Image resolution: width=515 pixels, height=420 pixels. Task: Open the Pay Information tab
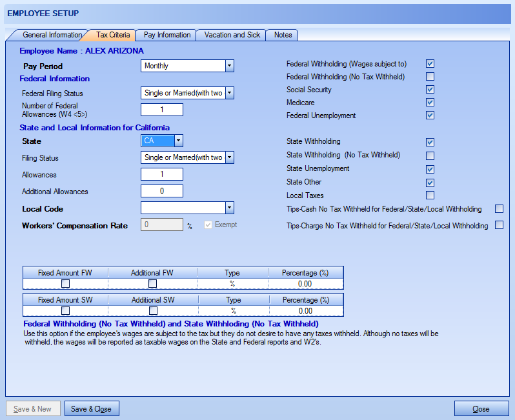point(167,35)
